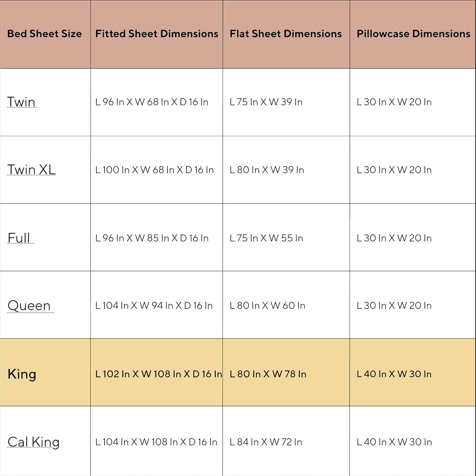Select the Twin XL flat sheet dimensions

(x=267, y=170)
